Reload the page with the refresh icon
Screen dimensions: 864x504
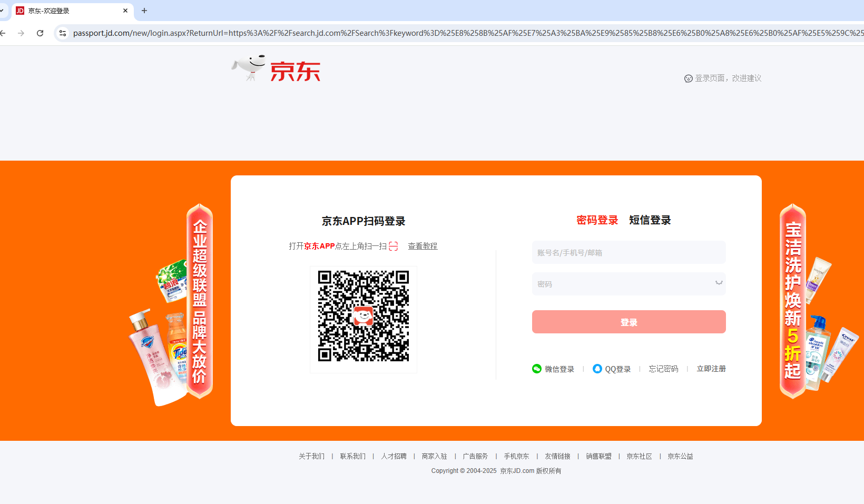[40, 33]
